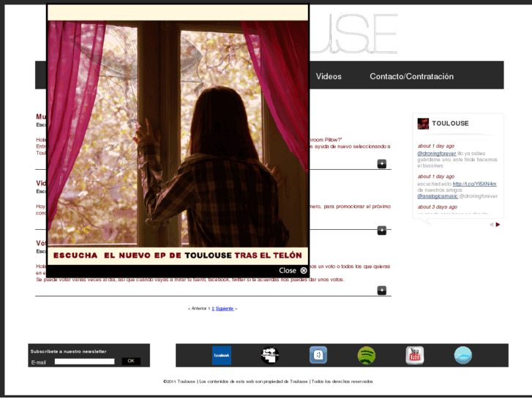Close the popup with the X icon
Screen dimensions: 532x399
coord(304,271)
